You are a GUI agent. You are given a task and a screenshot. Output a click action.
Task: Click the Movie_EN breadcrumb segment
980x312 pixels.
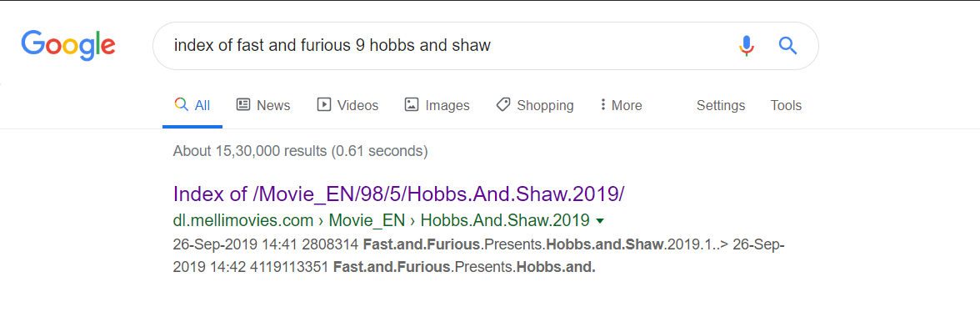pyautogui.click(x=368, y=220)
